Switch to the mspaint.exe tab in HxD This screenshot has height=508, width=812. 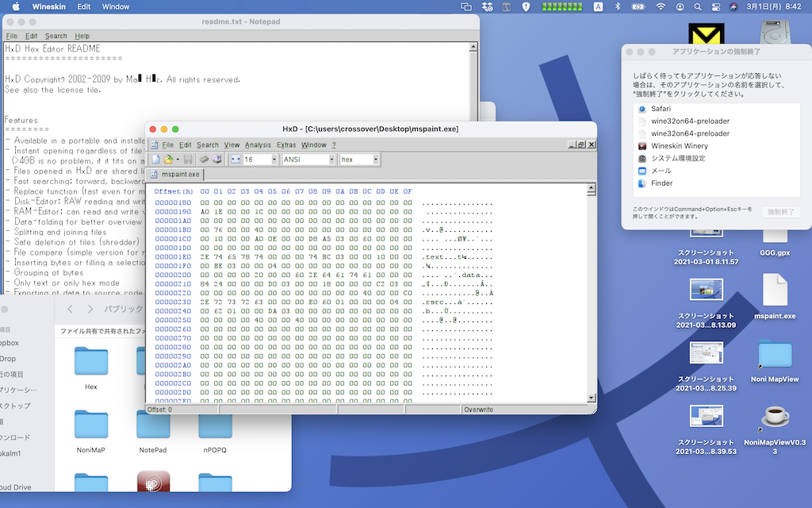pyautogui.click(x=175, y=175)
